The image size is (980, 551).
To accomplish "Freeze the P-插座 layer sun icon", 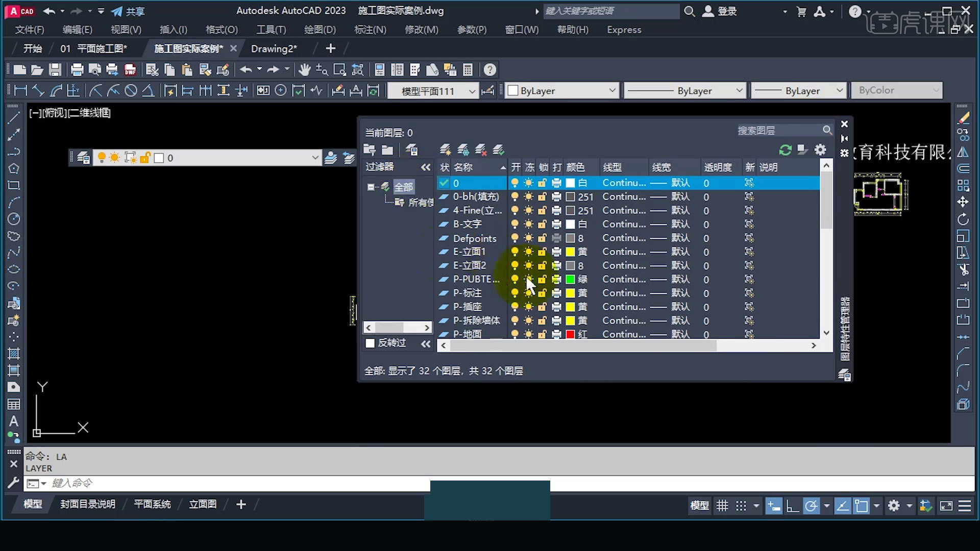I will pyautogui.click(x=528, y=307).
